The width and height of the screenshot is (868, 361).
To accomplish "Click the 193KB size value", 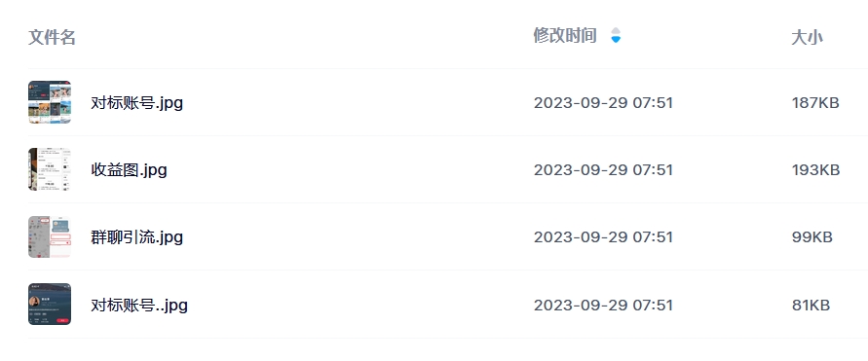I will [x=815, y=169].
